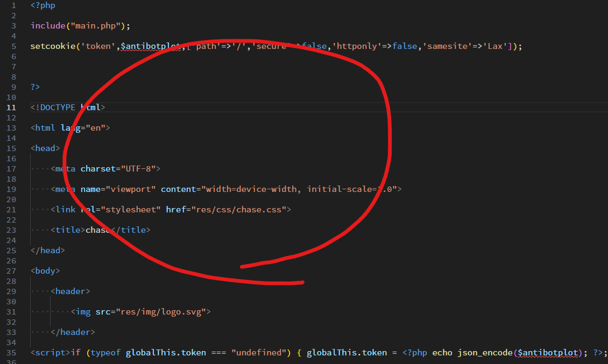The image size is (608, 364).
Task: Click the typeof keyword
Action: pyautogui.click(x=105, y=353)
